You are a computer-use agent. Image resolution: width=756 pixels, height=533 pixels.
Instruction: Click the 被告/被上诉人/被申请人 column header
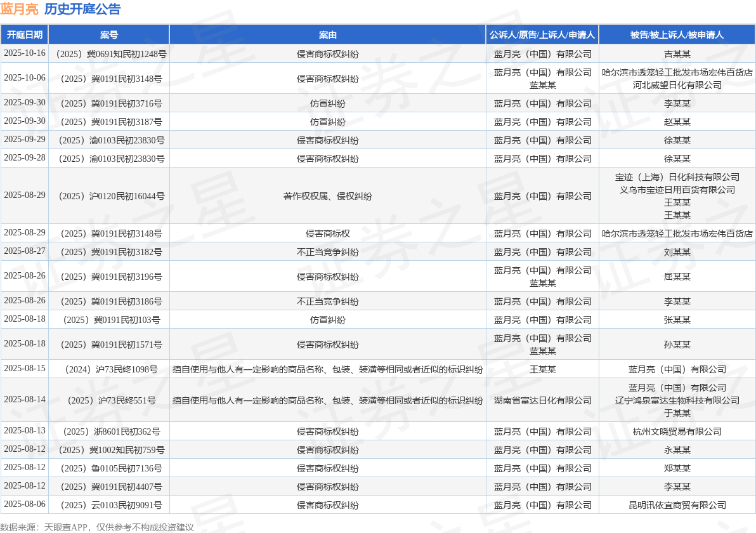(677, 35)
